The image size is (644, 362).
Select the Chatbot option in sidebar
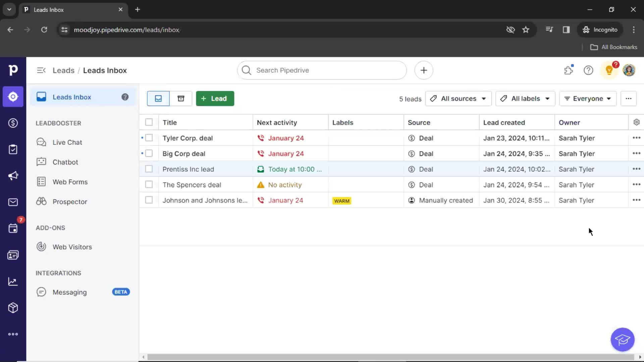pyautogui.click(x=65, y=162)
